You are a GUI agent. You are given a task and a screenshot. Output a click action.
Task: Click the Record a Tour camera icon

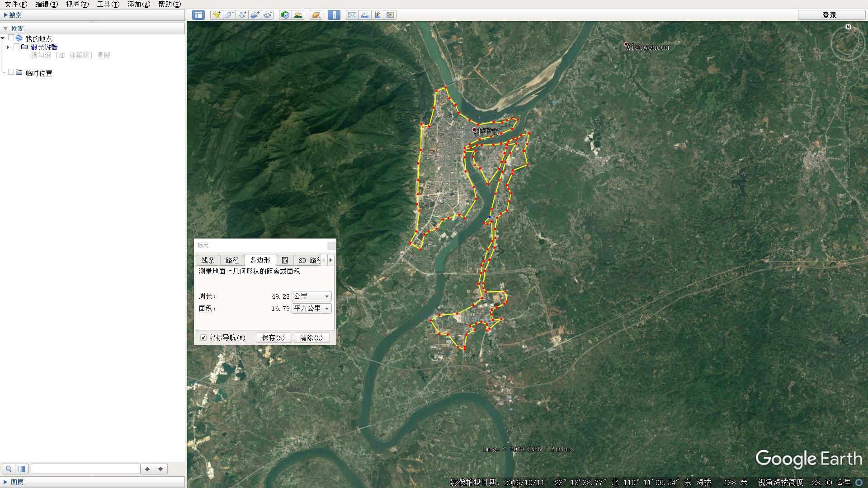[268, 15]
